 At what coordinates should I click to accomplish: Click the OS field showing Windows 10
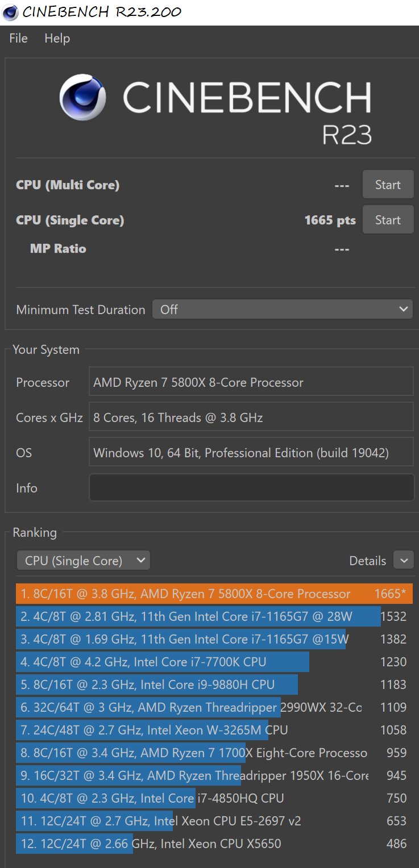(x=251, y=453)
